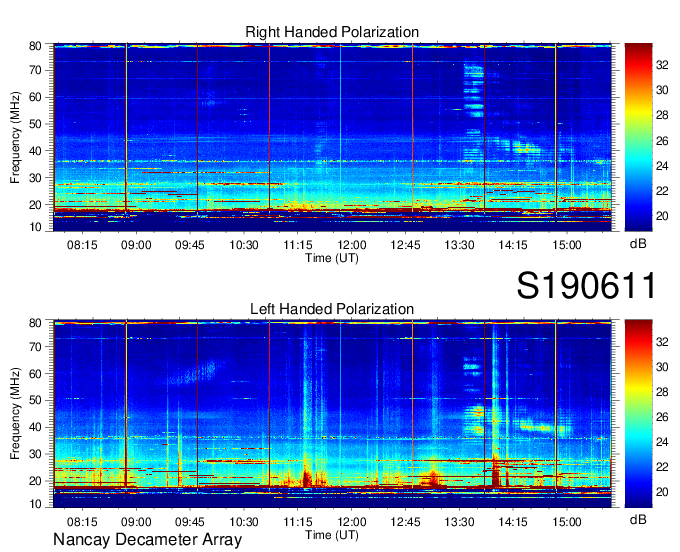Click inside the Right Handed Polarization spectrogram

pos(332,137)
